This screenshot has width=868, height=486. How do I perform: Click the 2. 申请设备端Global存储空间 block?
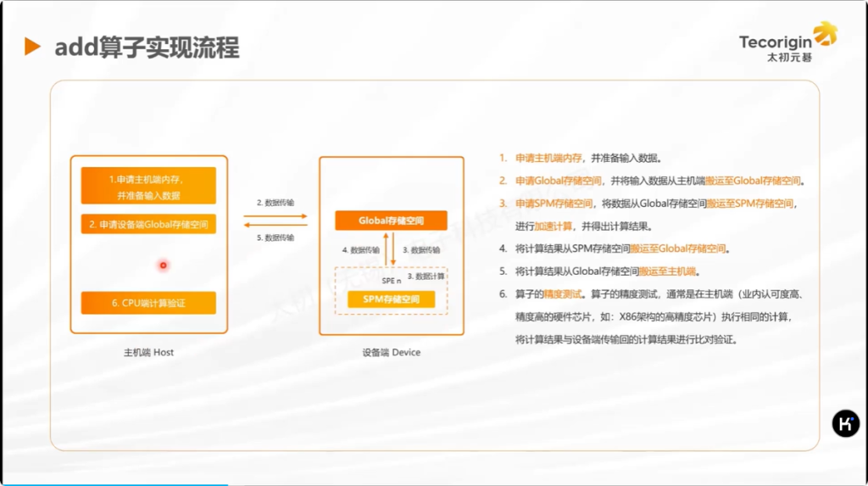click(x=148, y=225)
